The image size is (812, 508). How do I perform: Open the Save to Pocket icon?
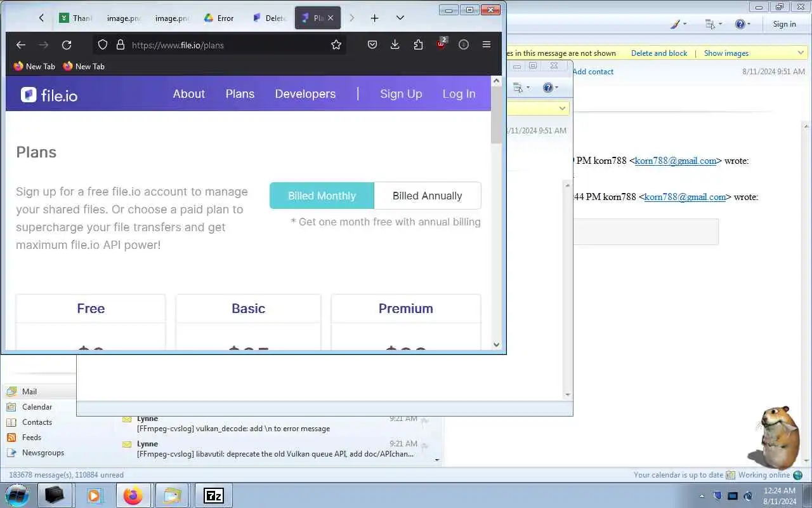[372, 44]
